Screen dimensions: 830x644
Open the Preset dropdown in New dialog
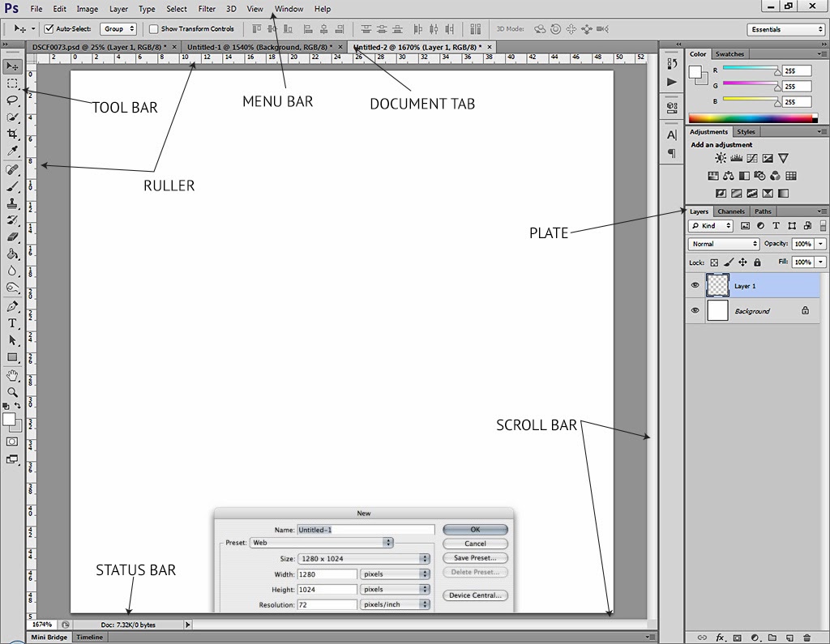click(322, 542)
